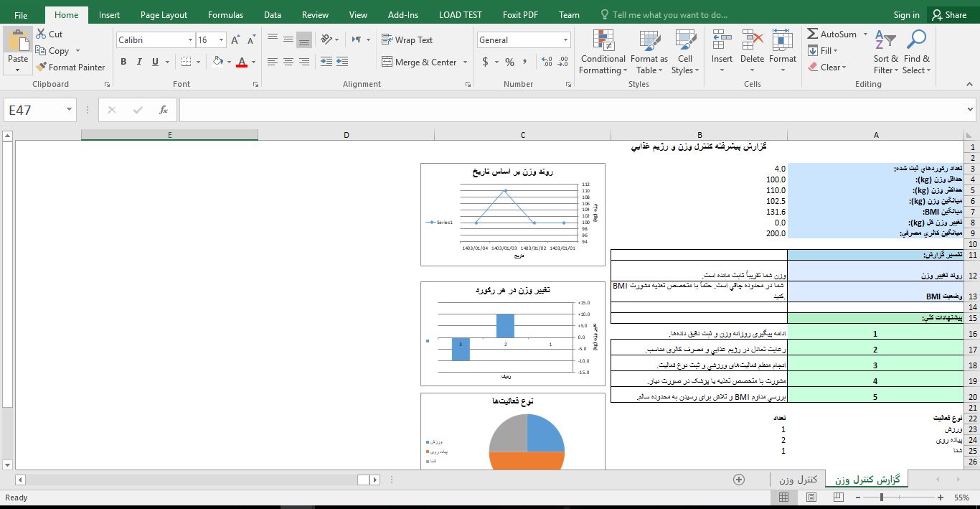Click the Wrap Text button
Viewport: 980px width, 509px height.
pos(407,40)
